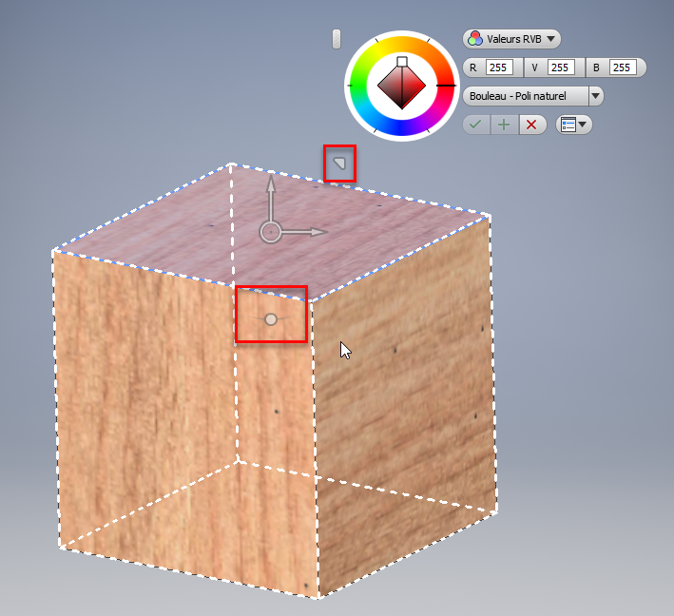Click the manipulator's upward arrow
Screen dimensions: 674x616
click(x=271, y=187)
